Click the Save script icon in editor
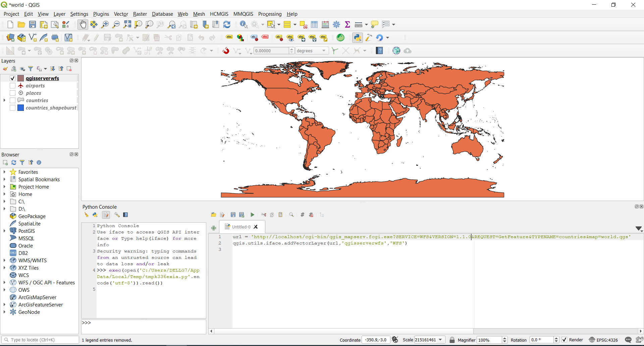The height and width of the screenshot is (346, 644). click(233, 215)
